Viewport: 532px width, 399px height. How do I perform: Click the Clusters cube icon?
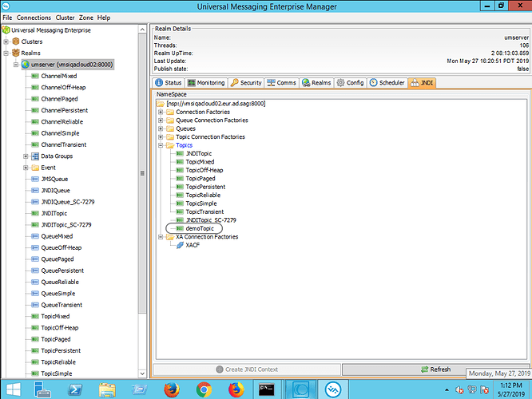pos(16,41)
